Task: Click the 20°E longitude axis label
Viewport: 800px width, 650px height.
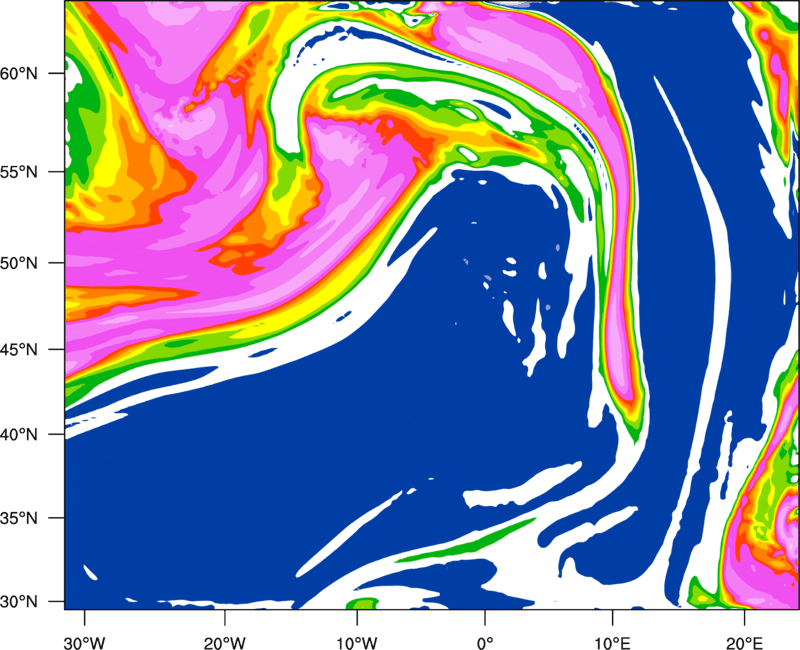Action: (x=744, y=642)
